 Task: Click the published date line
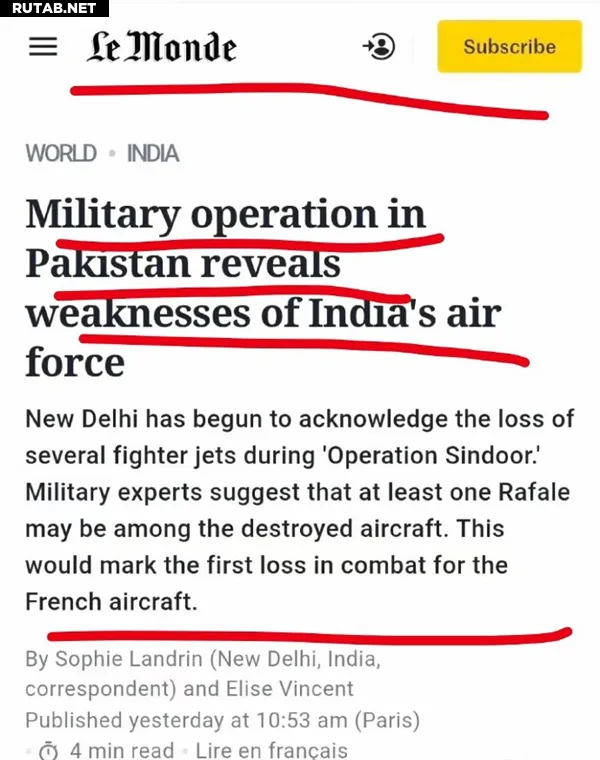[x=222, y=720]
